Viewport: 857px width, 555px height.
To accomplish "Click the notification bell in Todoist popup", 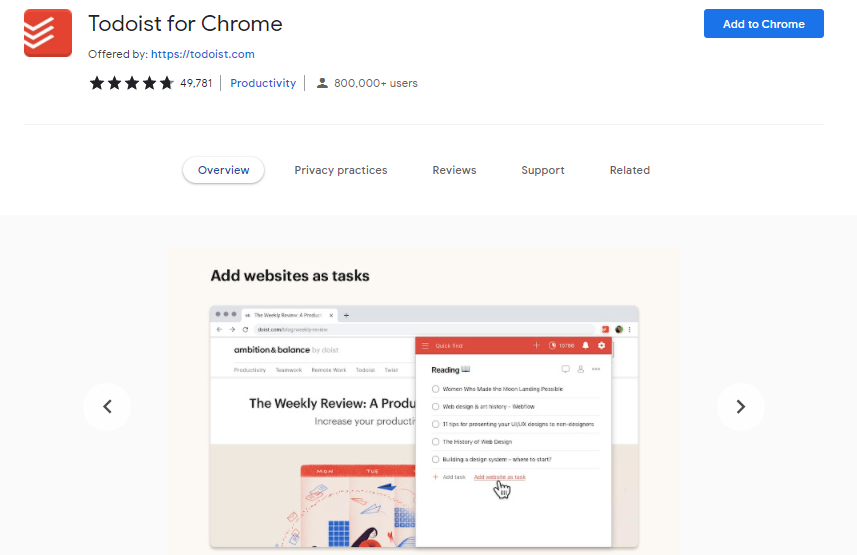I will pos(584,346).
